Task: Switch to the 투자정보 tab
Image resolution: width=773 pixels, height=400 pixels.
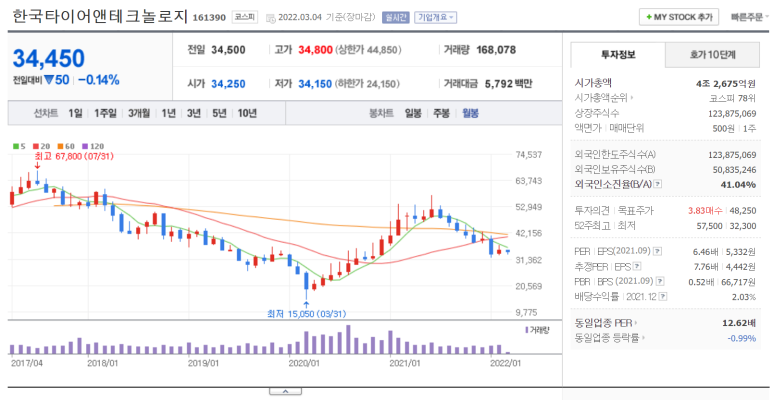Action: pos(618,55)
